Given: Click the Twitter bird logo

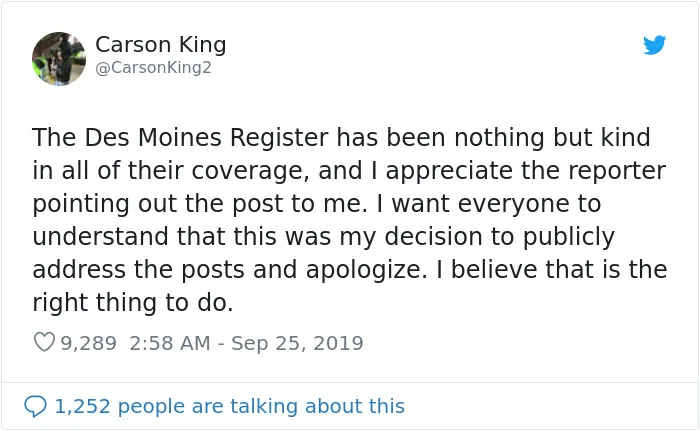Looking at the screenshot, I should pos(654,45).
